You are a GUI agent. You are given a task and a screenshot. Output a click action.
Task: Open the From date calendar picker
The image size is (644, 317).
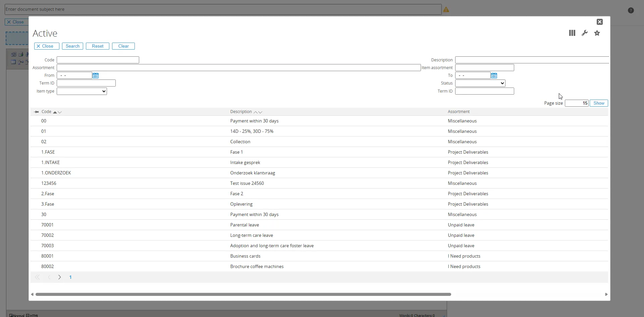tap(96, 75)
